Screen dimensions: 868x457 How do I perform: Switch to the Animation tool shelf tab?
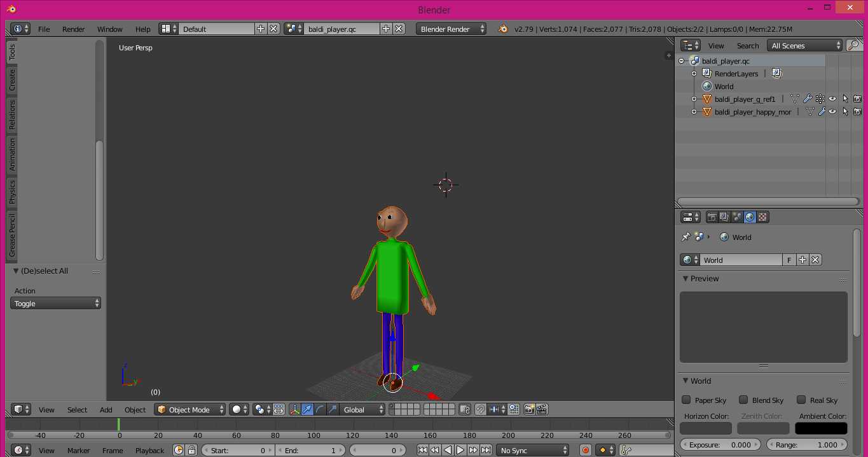point(12,155)
